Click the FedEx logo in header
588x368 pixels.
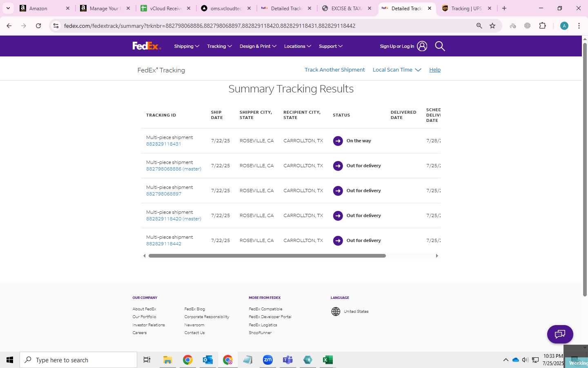pos(147,46)
